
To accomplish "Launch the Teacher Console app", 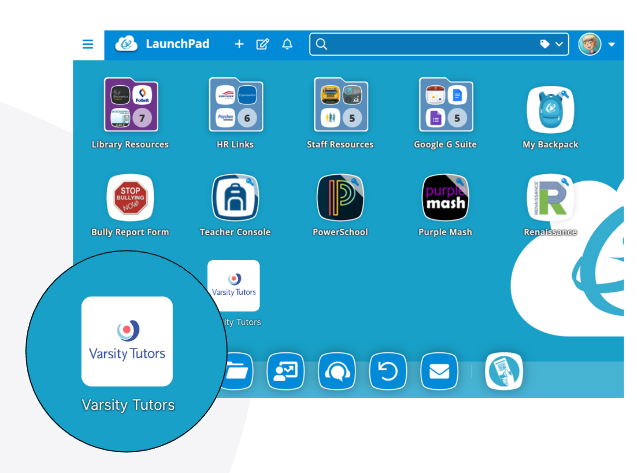I will pyautogui.click(x=235, y=197).
